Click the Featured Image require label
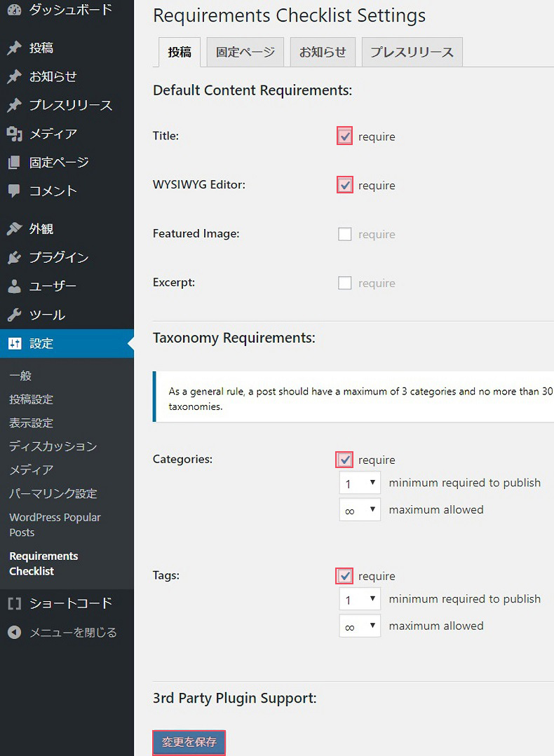Screen dimensions: 554x756 tap(377, 235)
